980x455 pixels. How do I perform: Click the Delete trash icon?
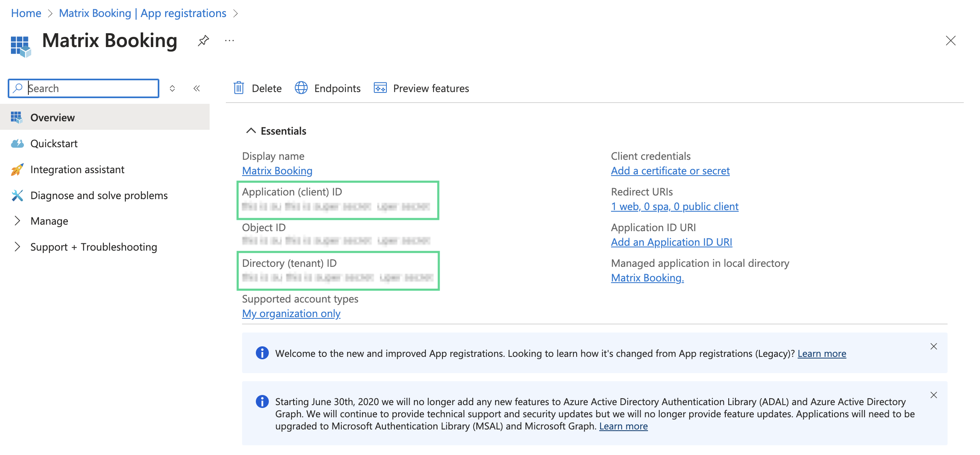[239, 88]
